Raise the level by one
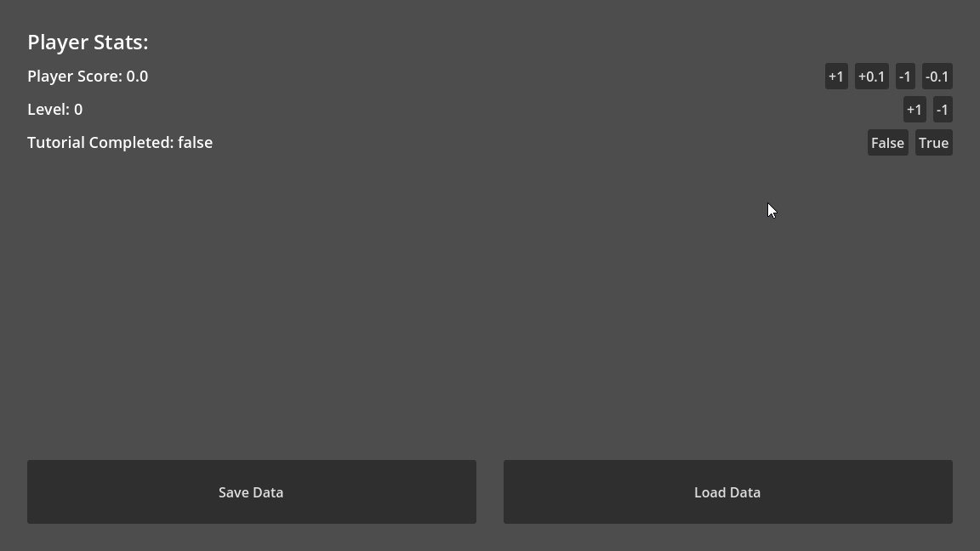Viewport: 980px width, 551px height. click(914, 110)
